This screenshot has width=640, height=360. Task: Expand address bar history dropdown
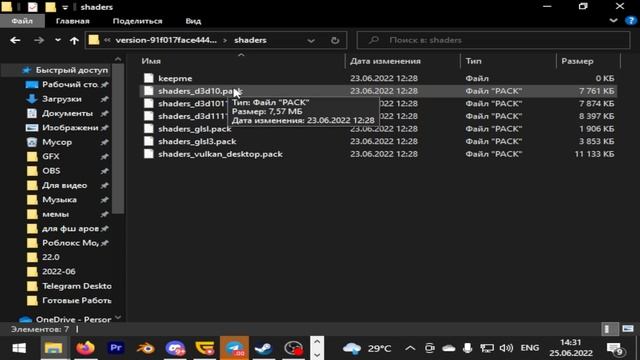click(x=311, y=40)
